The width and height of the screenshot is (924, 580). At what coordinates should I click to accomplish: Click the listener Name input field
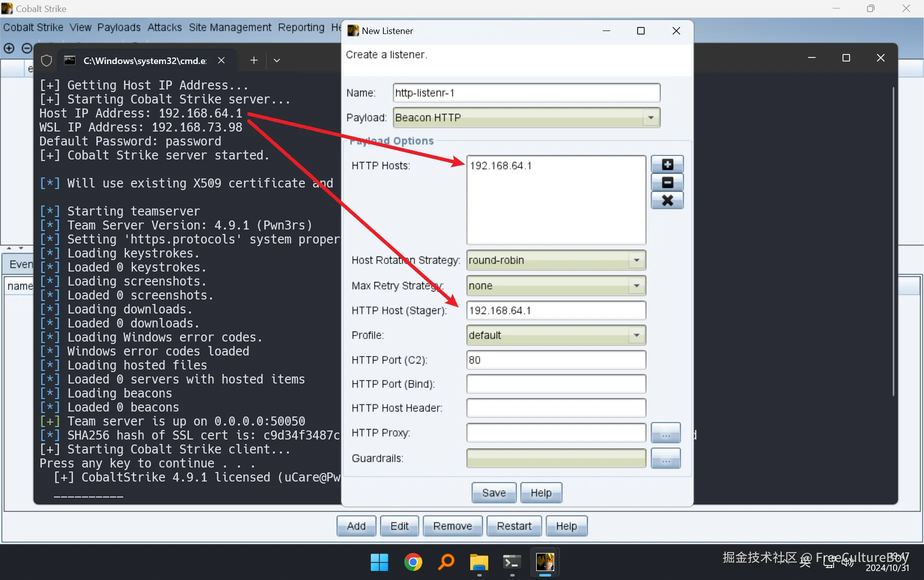click(x=526, y=93)
